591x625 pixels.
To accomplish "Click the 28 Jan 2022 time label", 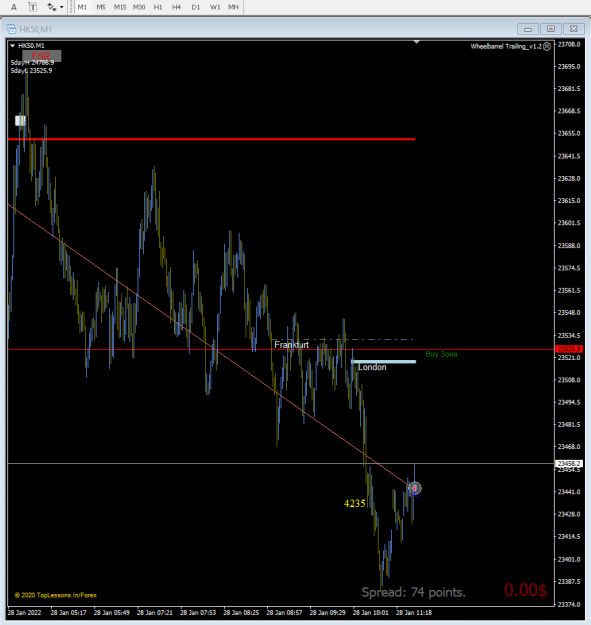I will click(24, 613).
